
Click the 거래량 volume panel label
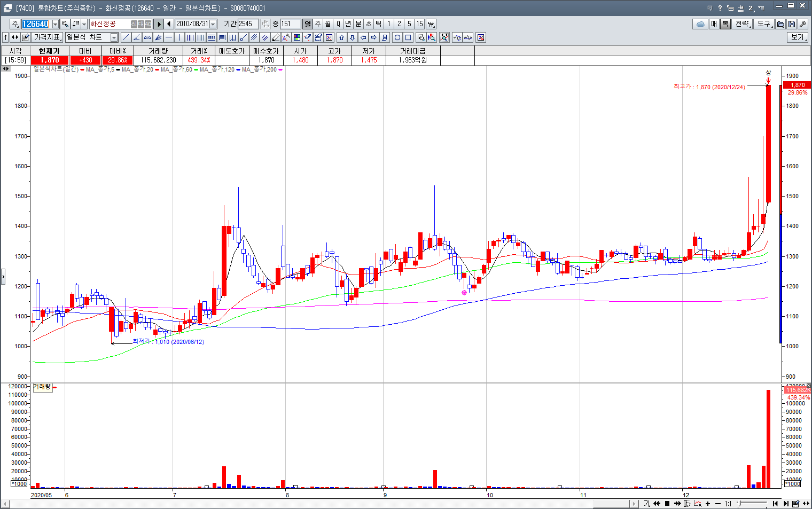(42, 387)
